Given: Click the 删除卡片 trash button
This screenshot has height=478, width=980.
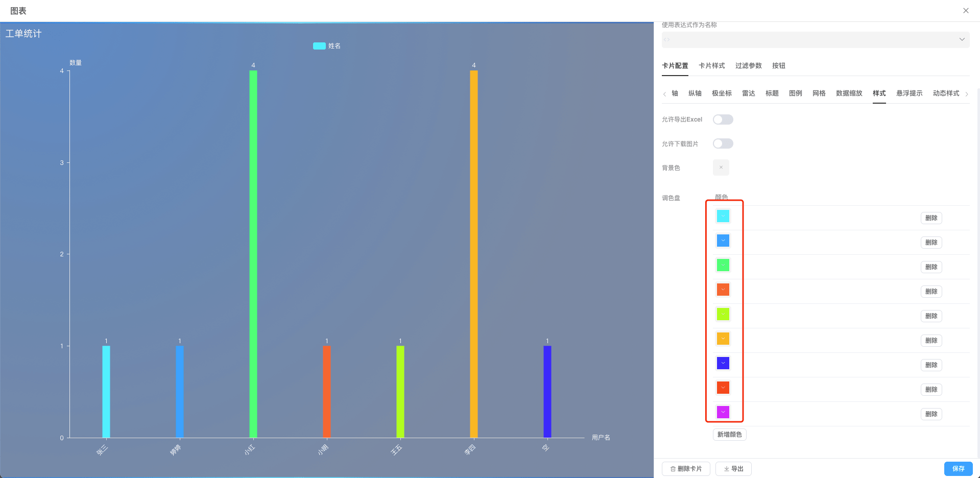Looking at the screenshot, I should 686,469.
